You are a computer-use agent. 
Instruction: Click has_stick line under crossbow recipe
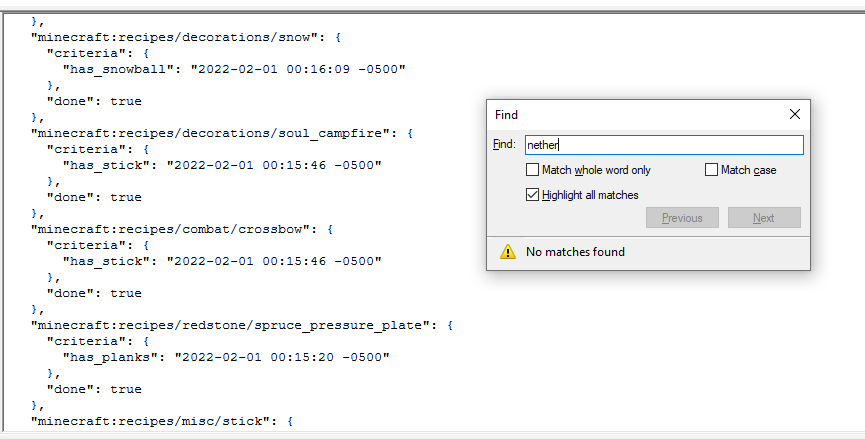pos(222,261)
